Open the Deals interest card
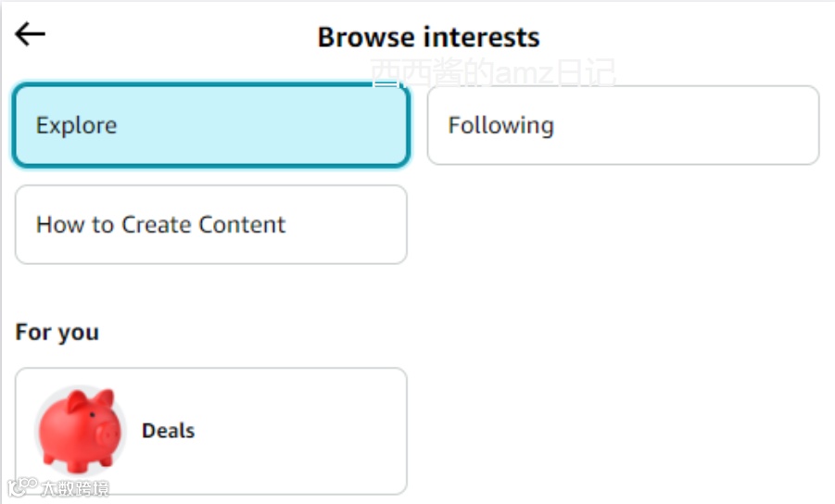Viewport: 835px width, 504px height. 210,431
